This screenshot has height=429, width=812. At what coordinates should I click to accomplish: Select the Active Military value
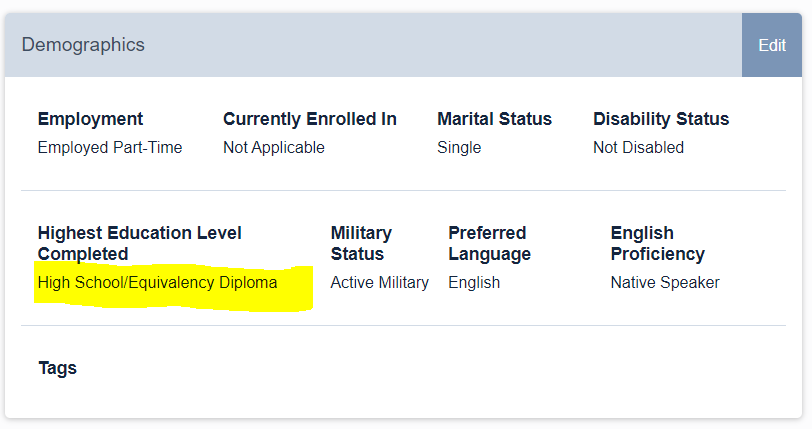(x=380, y=283)
